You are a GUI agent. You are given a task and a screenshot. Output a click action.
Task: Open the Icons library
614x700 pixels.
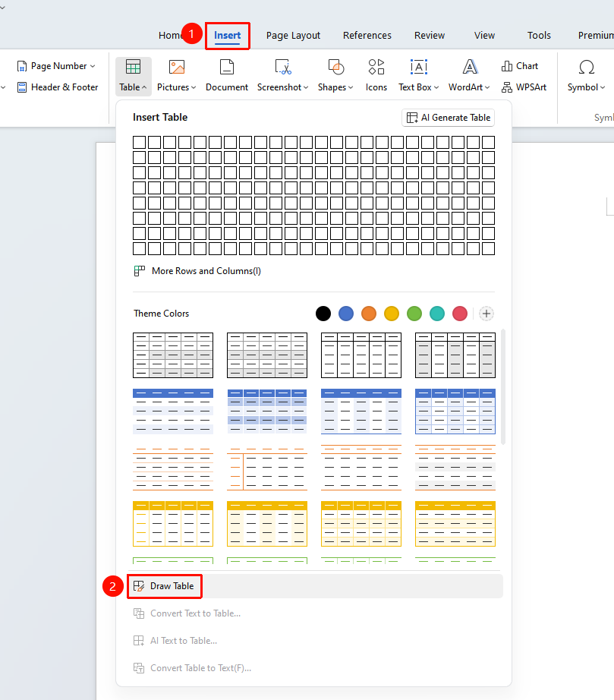376,67
